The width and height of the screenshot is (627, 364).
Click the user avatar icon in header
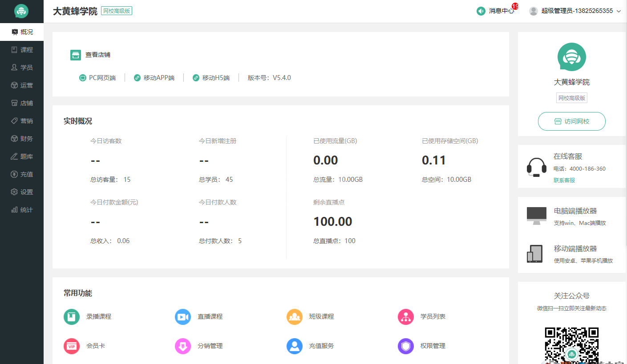(534, 11)
